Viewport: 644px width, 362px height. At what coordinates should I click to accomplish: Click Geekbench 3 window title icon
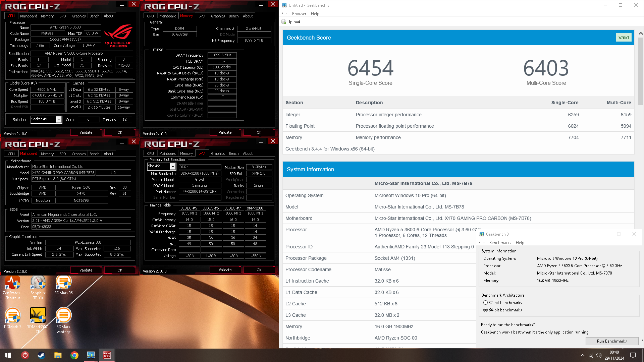point(284,5)
